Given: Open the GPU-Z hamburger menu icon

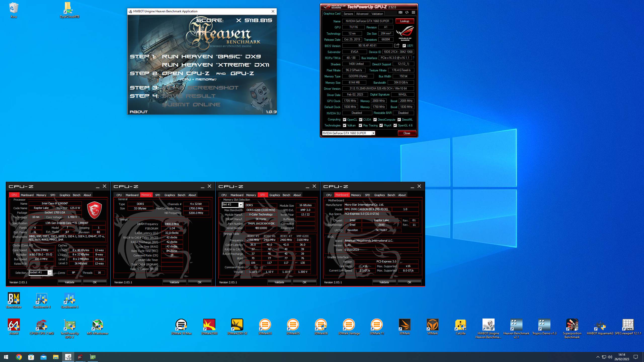Looking at the screenshot, I should point(413,12).
